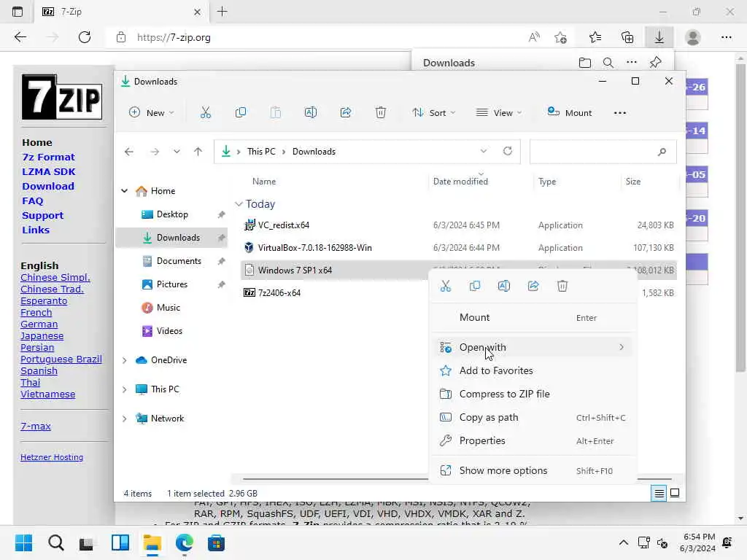Click Mount button in Explorer toolbar

click(x=569, y=113)
